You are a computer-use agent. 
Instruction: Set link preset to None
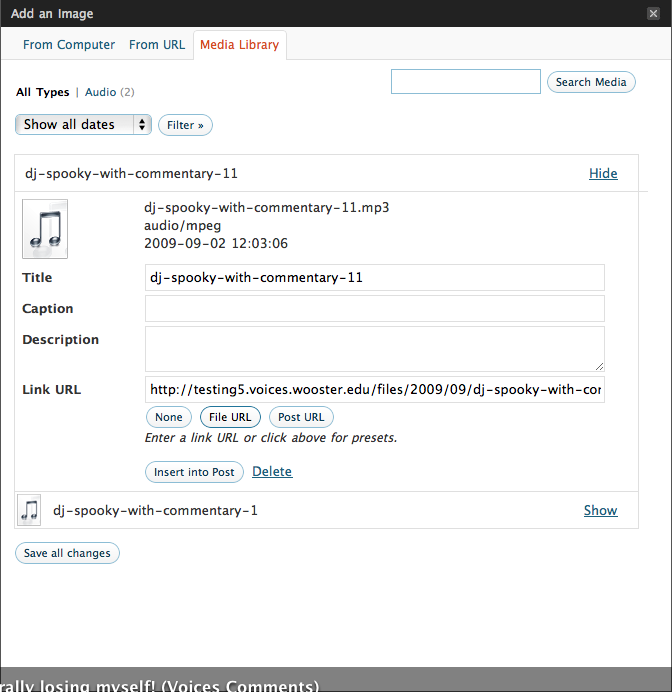click(x=169, y=417)
